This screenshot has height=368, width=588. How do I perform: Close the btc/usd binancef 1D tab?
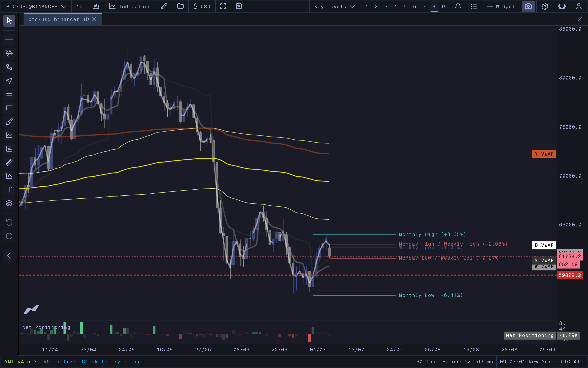click(x=94, y=19)
